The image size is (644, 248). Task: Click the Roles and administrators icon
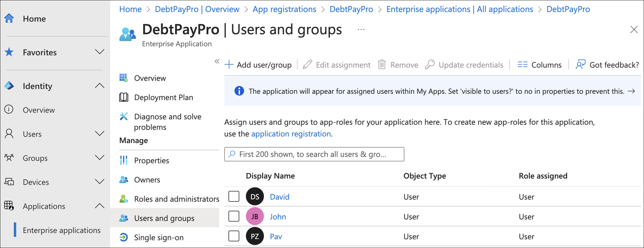click(x=124, y=199)
